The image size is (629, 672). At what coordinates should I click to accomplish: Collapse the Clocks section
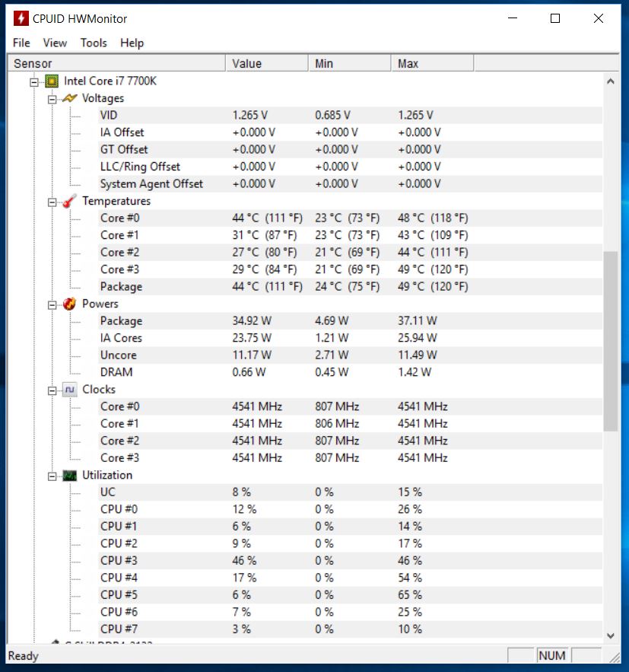pos(52,390)
